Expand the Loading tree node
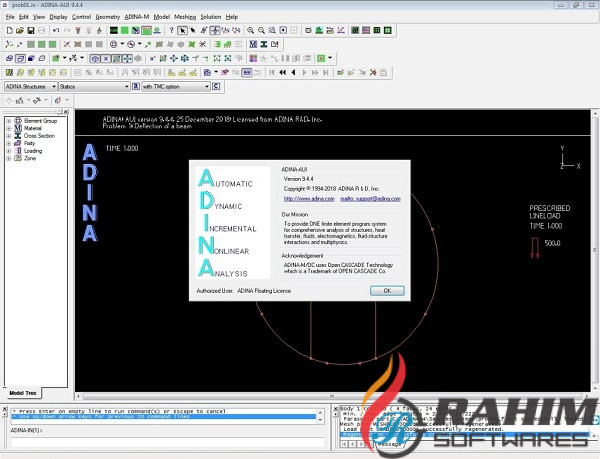600x459 pixels. click(x=8, y=151)
